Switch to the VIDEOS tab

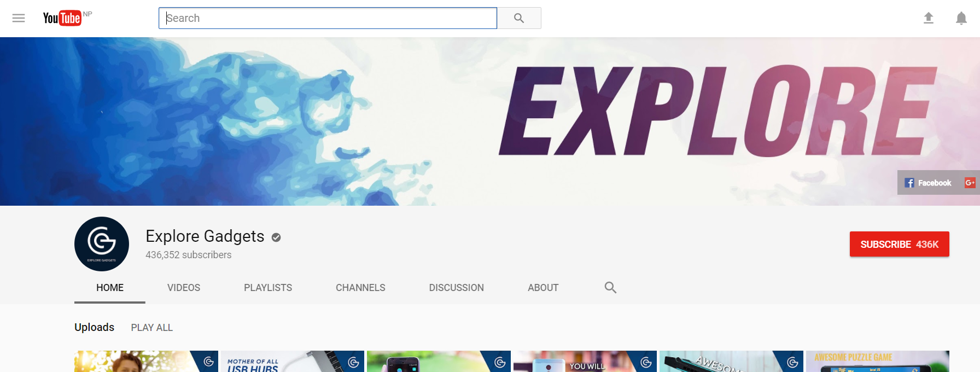(x=184, y=288)
